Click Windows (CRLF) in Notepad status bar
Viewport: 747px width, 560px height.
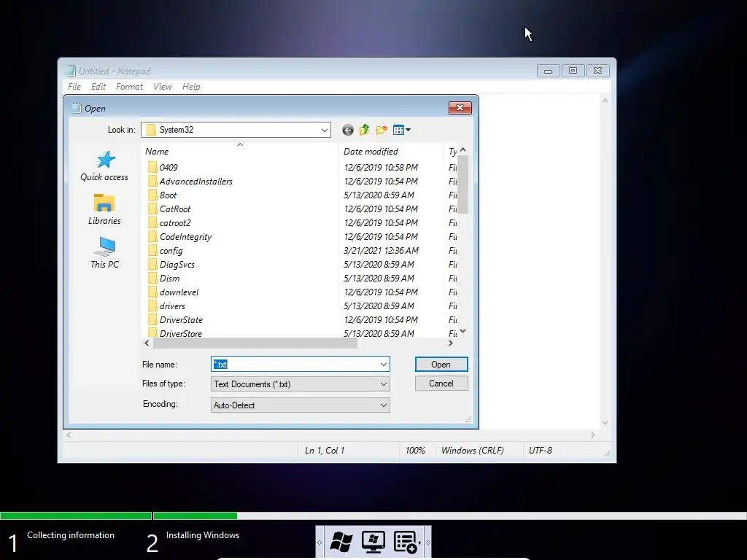[472, 451]
